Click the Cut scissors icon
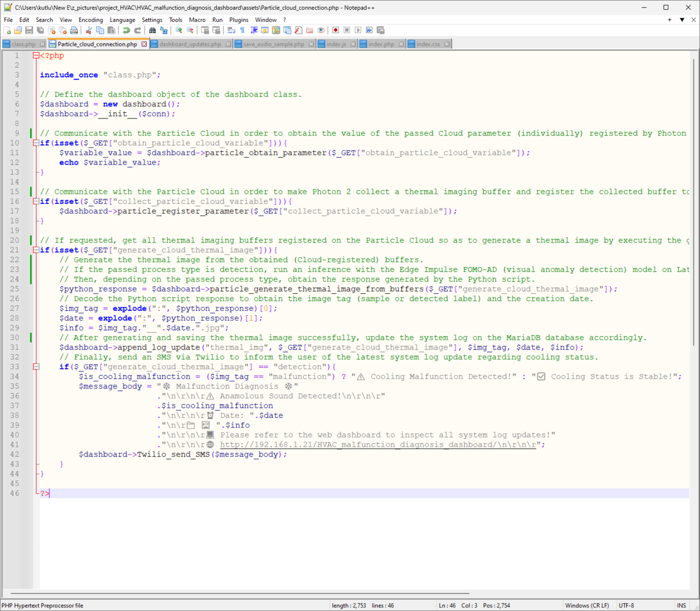Screen dimensions: 700x611 tap(89, 30)
